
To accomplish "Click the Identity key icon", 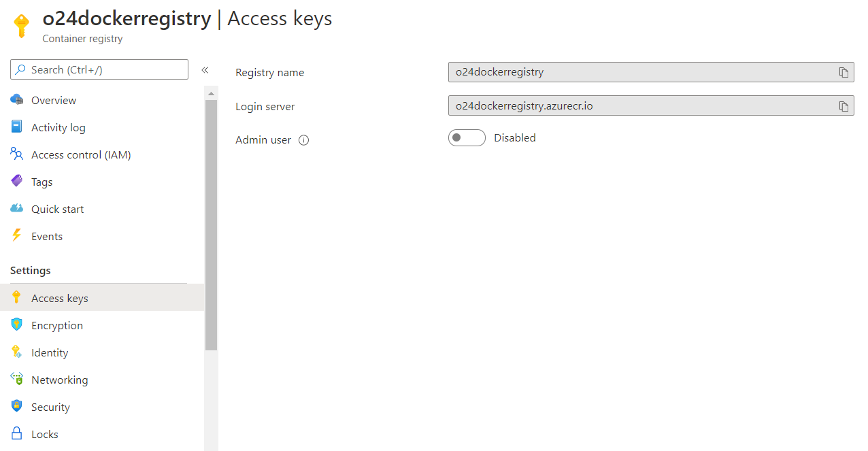I will [16, 352].
